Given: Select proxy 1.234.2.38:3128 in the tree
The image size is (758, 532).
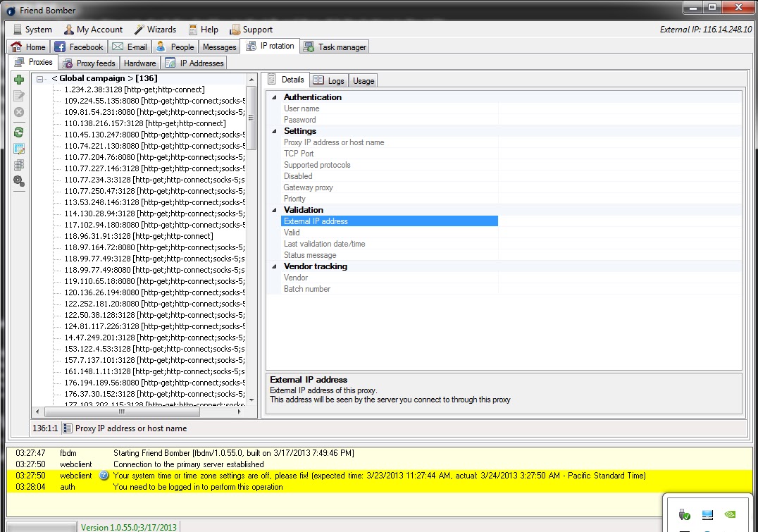Looking at the screenshot, I should pos(135,89).
